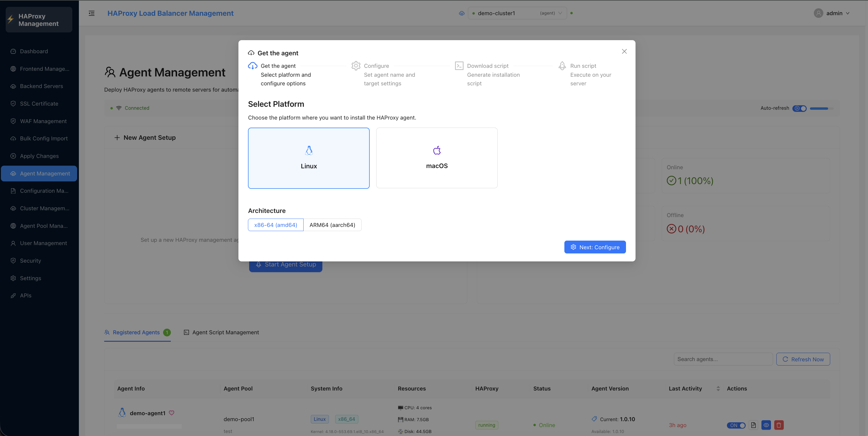Image resolution: width=868 pixels, height=436 pixels.
Task: Click the penguin icon beside demo-agent1
Action: pos(122,413)
